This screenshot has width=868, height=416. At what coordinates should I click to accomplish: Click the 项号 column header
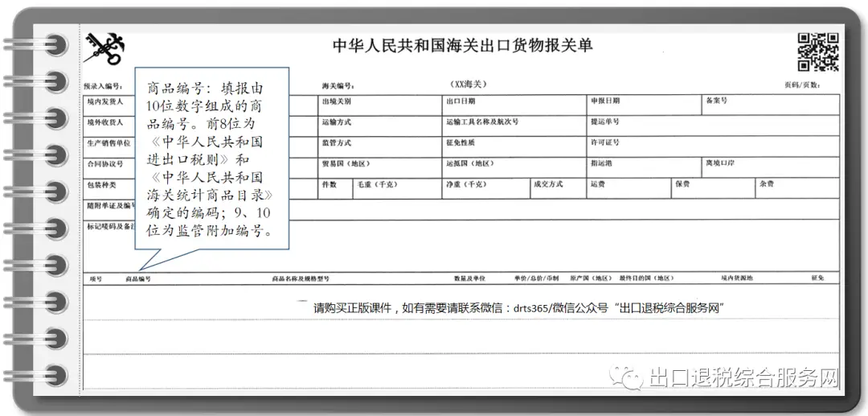coord(97,278)
